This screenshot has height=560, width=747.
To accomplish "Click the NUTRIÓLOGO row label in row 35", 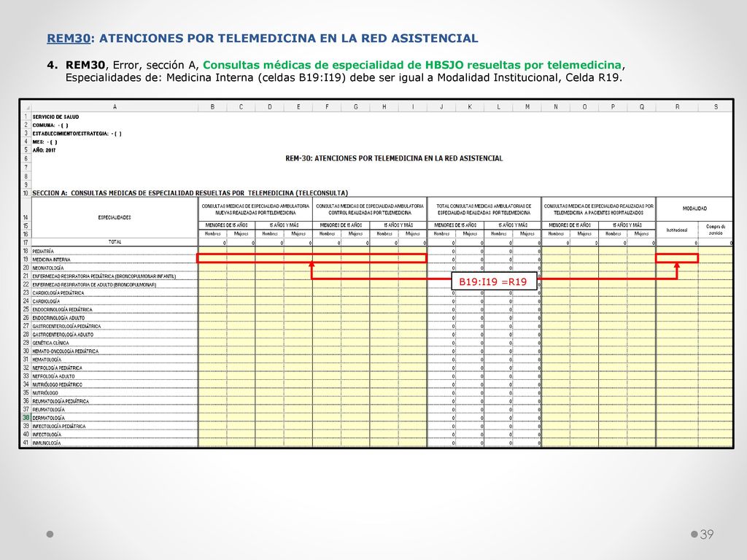I will point(45,393).
